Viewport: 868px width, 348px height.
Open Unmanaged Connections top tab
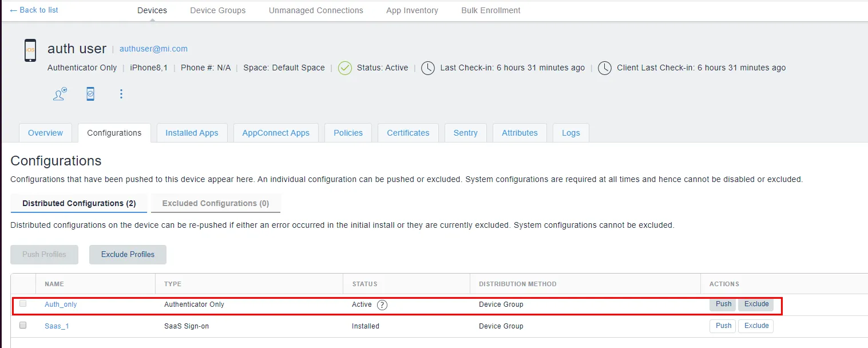(316, 10)
